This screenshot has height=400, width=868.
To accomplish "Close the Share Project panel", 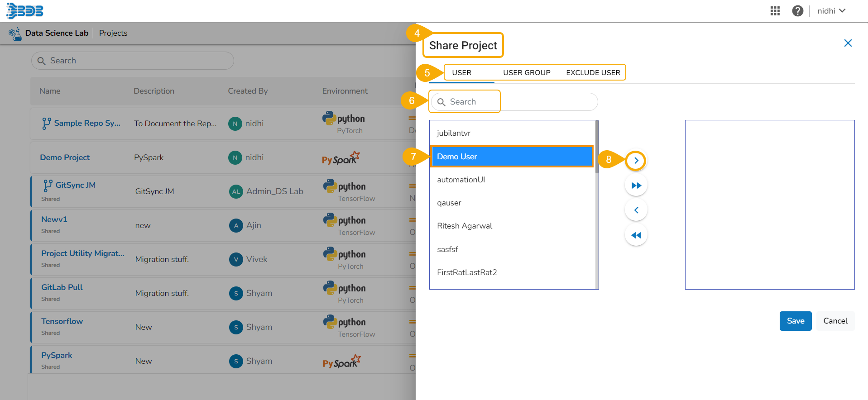I will [x=848, y=43].
